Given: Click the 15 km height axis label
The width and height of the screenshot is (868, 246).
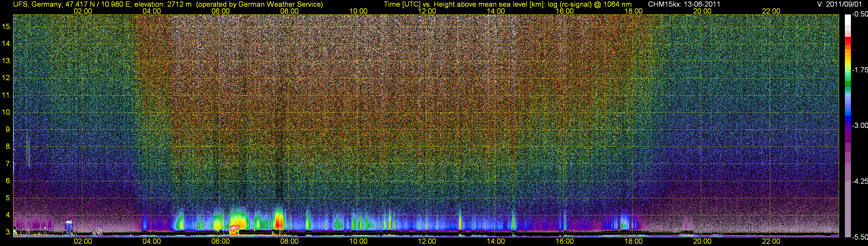Looking at the screenshot, I should pyautogui.click(x=6, y=26).
